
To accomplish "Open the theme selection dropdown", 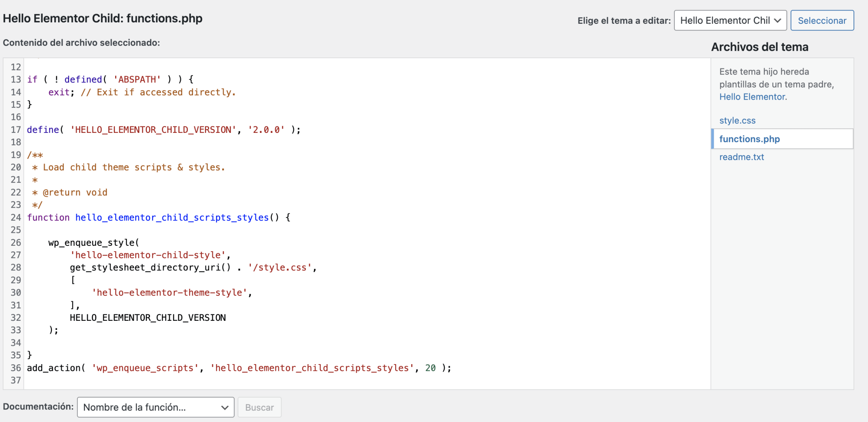I will click(730, 20).
